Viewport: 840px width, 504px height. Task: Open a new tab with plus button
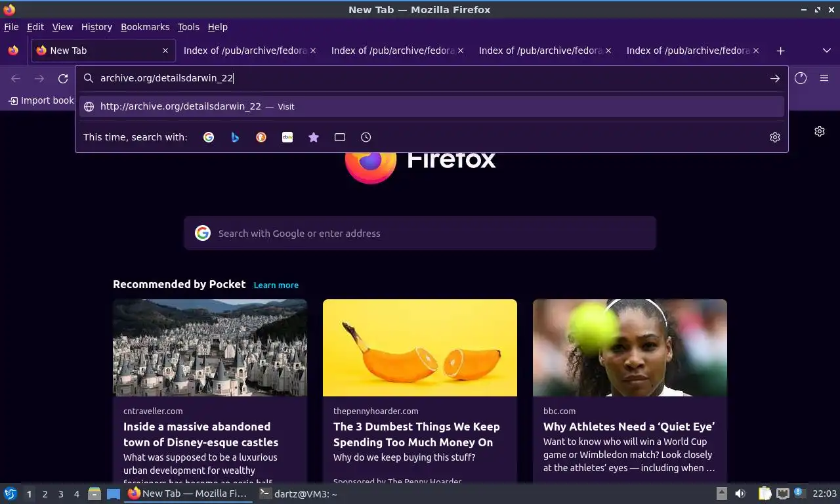point(781,51)
